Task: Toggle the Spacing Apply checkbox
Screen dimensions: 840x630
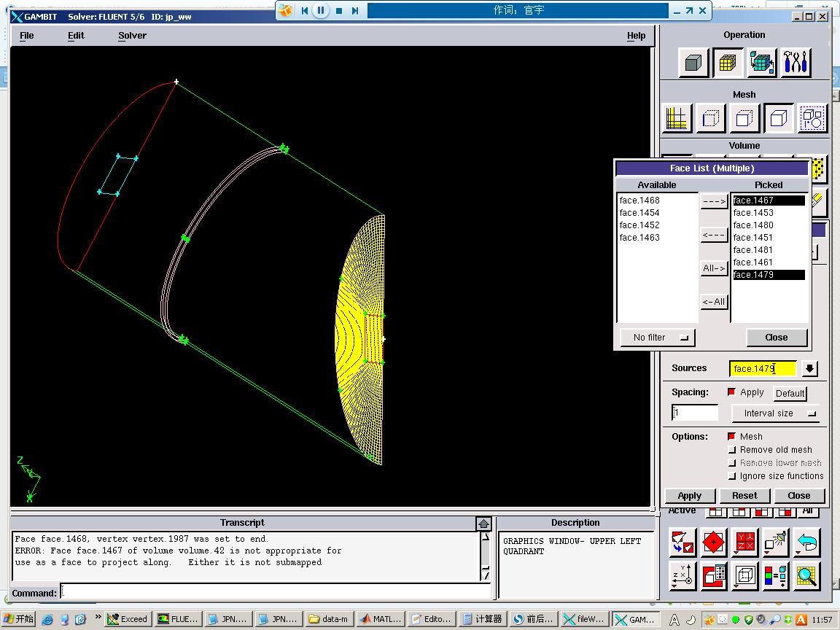Action: [732, 392]
